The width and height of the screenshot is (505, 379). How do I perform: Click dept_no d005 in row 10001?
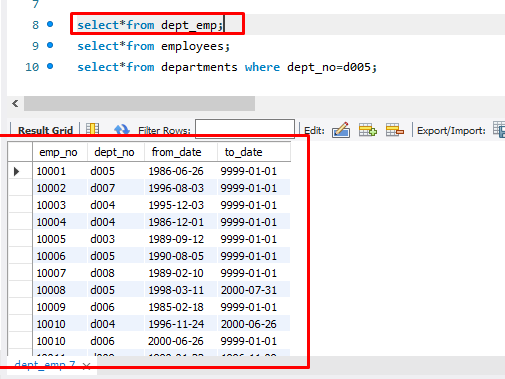coord(116,171)
